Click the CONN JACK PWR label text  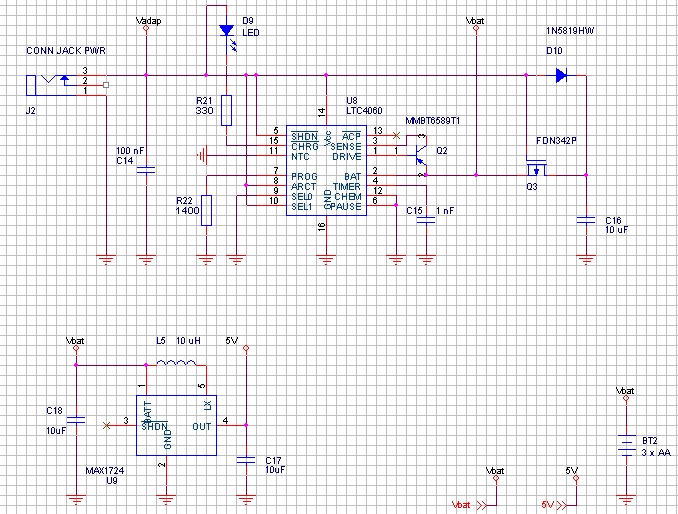(x=65, y=51)
